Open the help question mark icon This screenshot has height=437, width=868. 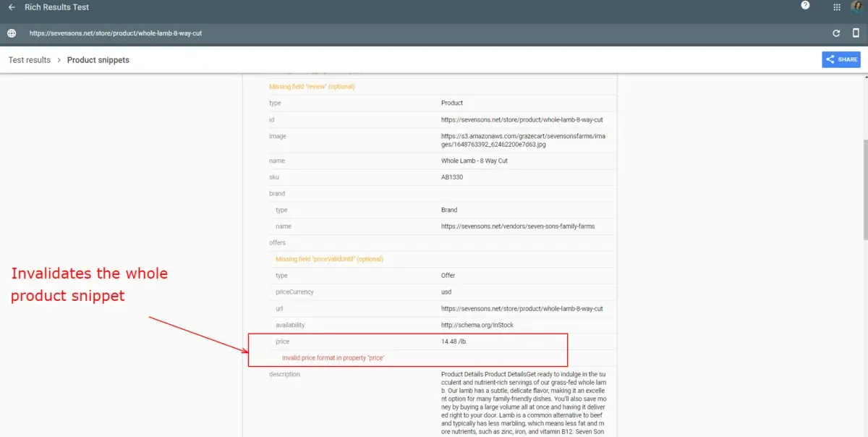[805, 6]
